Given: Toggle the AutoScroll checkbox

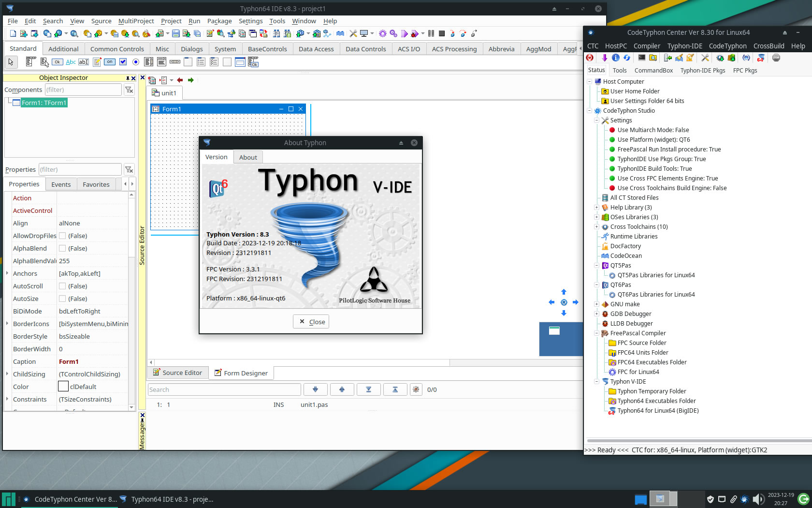Looking at the screenshot, I should point(62,286).
